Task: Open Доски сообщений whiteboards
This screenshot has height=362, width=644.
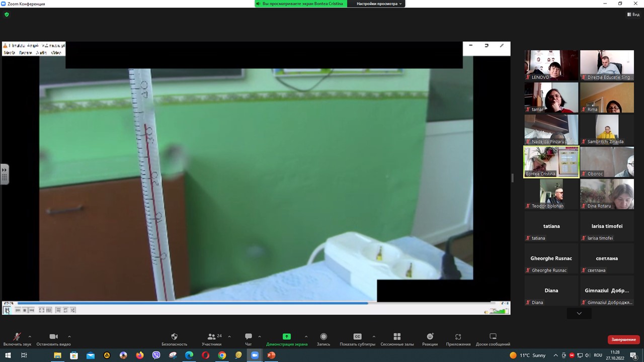Action: [x=493, y=337]
